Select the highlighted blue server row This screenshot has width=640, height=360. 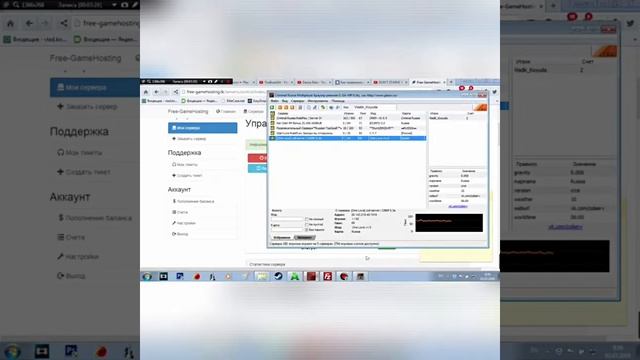pyautogui.click(x=347, y=138)
